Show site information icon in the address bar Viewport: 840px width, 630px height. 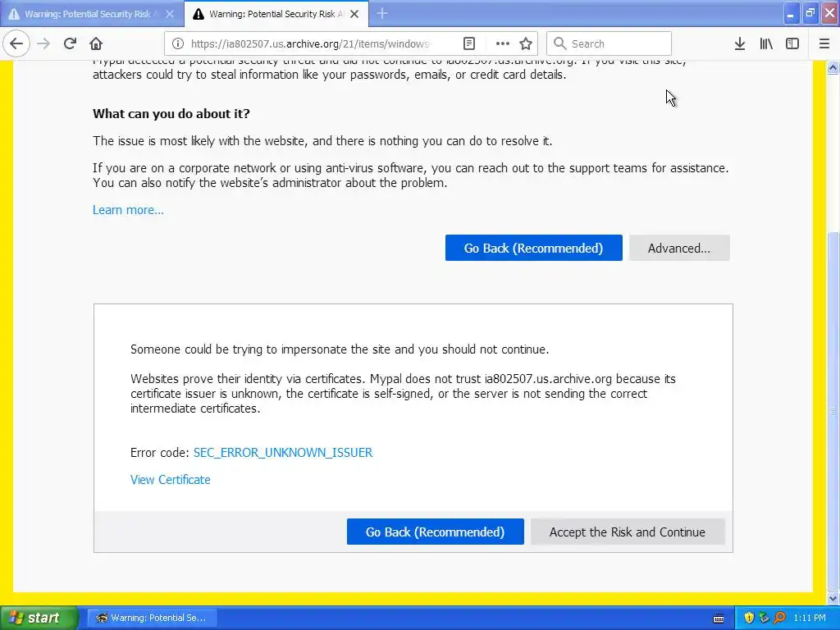(x=178, y=43)
